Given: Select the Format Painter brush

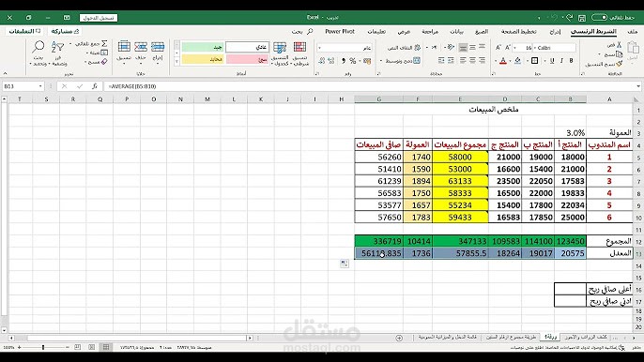Looking at the screenshot, I should pyautogui.click(x=619, y=64).
